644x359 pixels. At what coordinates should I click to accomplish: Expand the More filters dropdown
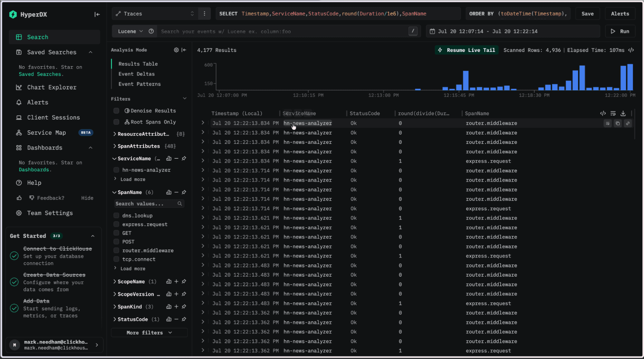click(x=149, y=333)
